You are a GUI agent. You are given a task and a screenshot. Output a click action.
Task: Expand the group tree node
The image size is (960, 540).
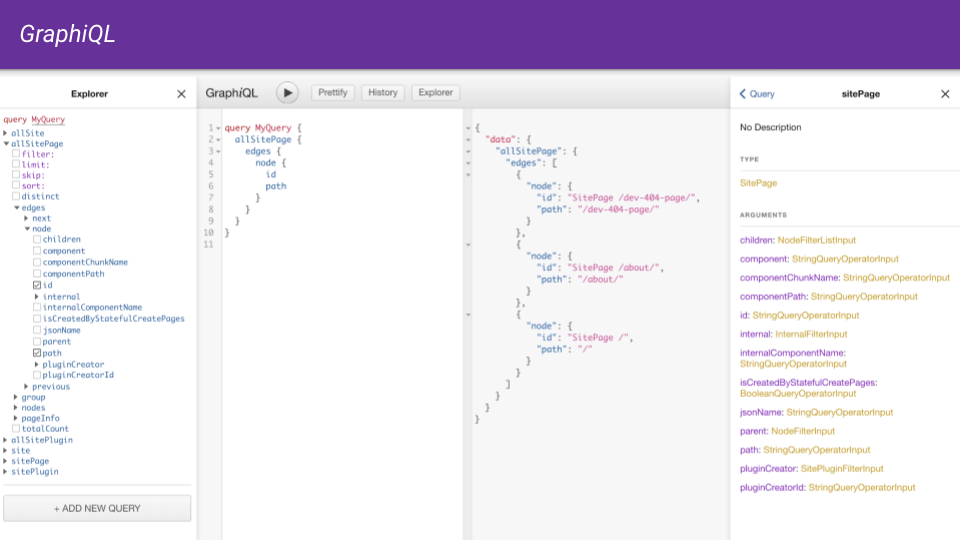tap(16, 397)
